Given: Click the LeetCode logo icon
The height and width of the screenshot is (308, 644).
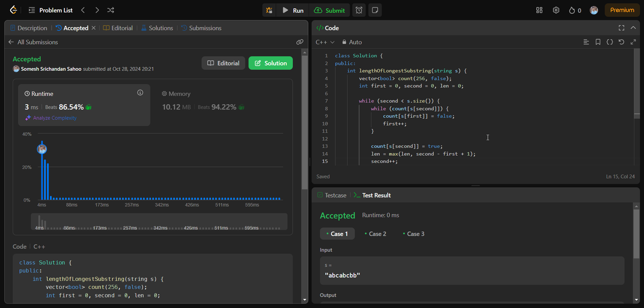Looking at the screenshot, I should (13, 10).
